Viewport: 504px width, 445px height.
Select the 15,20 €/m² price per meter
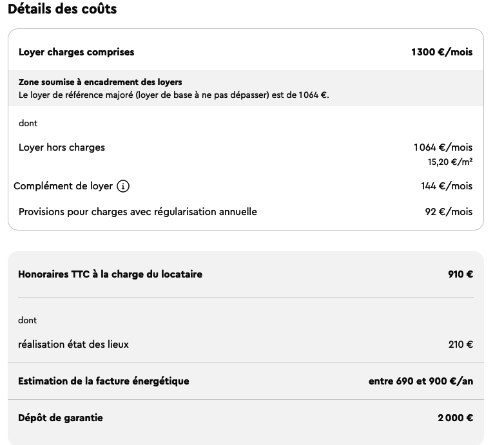[x=450, y=162]
